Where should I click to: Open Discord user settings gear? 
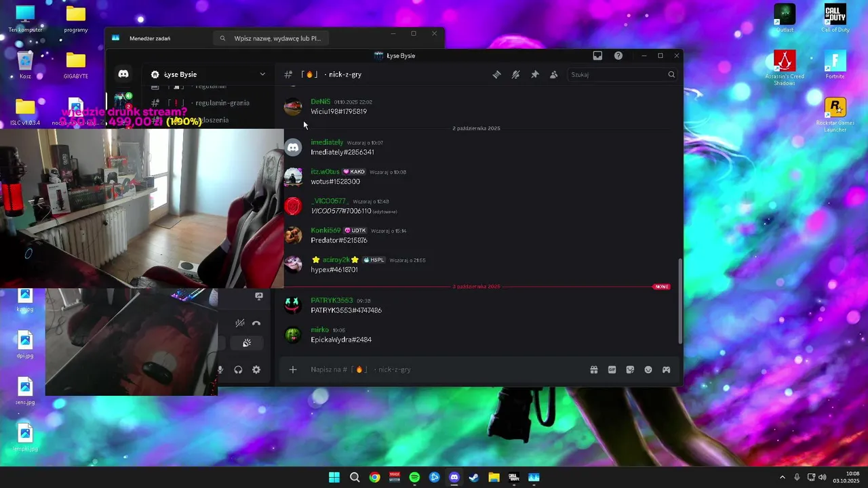coord(256,369)
